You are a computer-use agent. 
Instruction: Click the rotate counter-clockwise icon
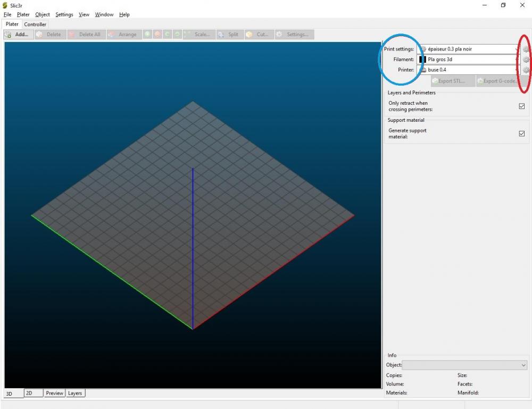[x=168, y=35]
